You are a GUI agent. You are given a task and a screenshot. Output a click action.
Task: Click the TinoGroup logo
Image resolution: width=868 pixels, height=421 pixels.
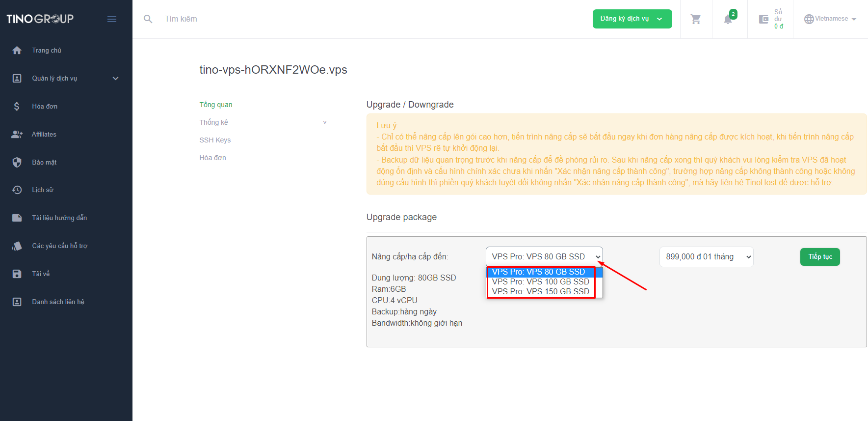point(40,19)
